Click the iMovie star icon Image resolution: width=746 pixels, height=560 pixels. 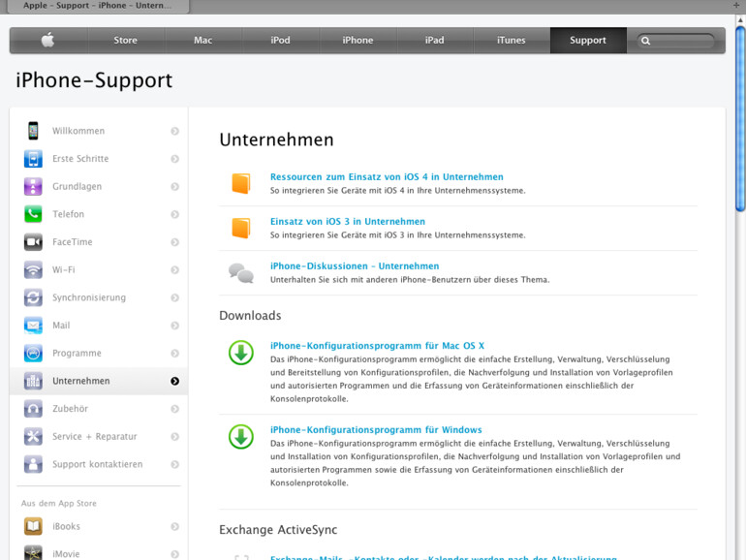click(33, 553)
